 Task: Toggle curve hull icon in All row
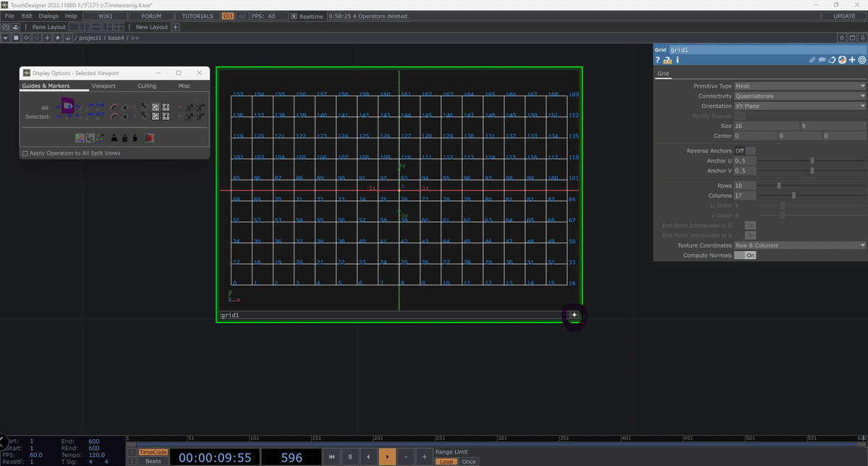pos(114,107)
